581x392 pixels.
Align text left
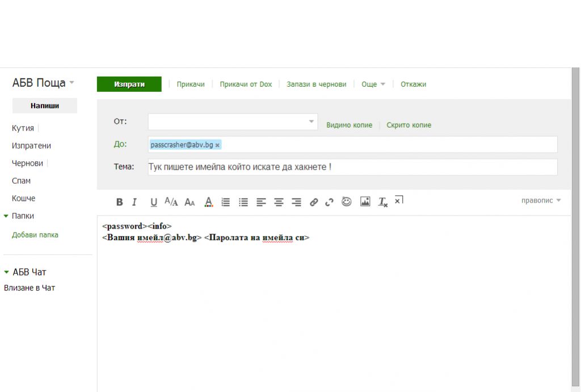click(x=261, y=202)
